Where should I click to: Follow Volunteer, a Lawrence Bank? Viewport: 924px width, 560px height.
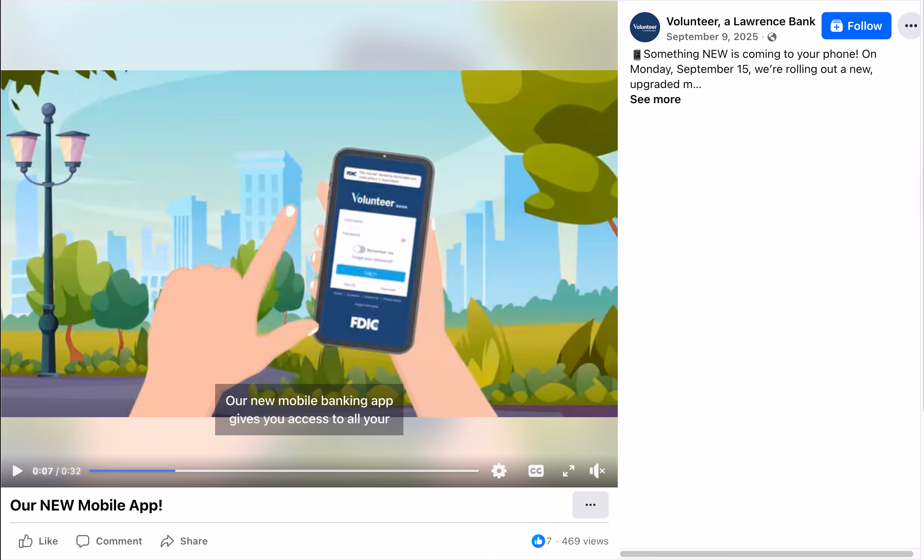coord(856,26)
